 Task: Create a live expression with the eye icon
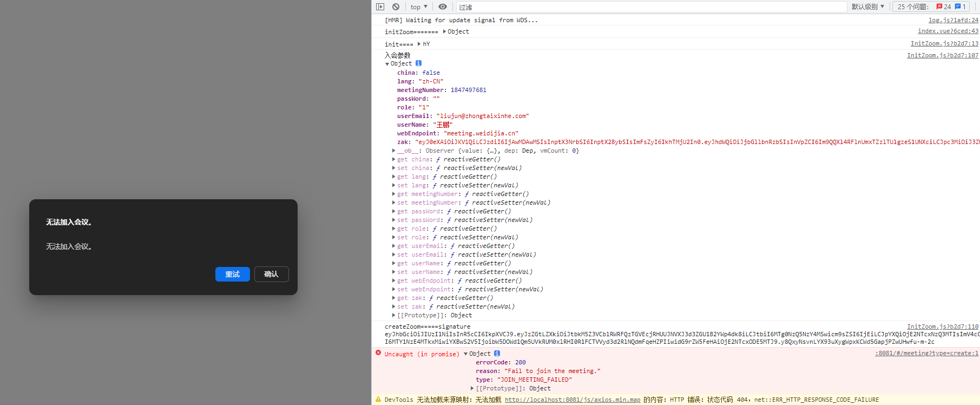pyautogui.click(x=443, y=7)
